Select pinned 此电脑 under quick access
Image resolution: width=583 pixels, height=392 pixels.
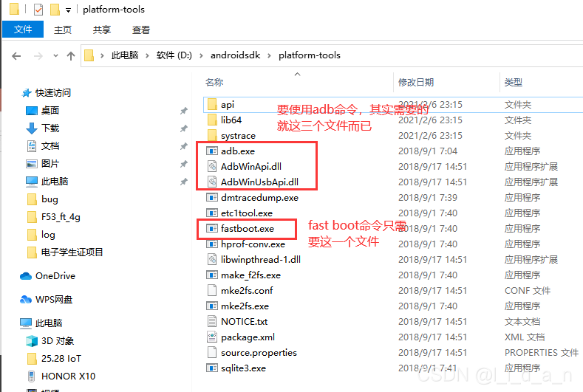(x=55, y=182)
